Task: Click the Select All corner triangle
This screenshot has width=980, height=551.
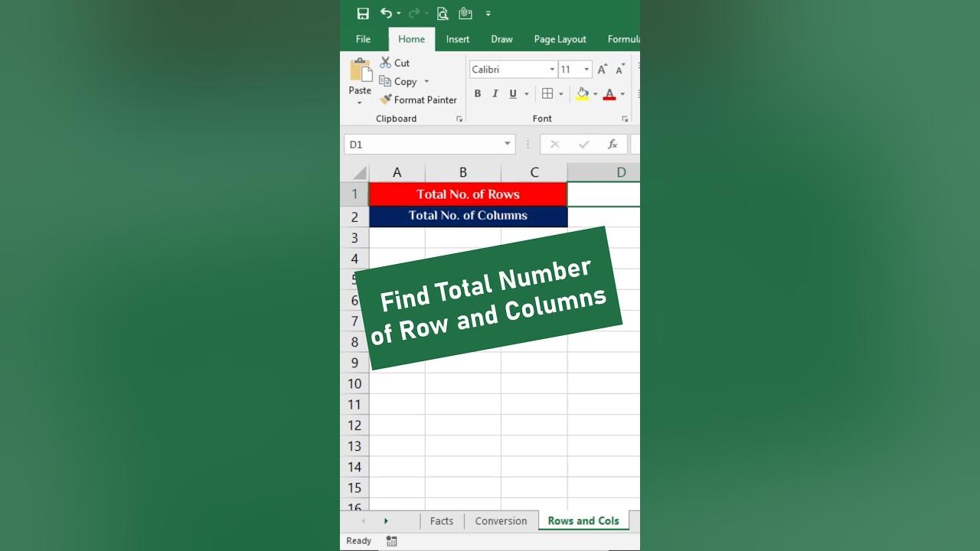Action: point(360,173)
